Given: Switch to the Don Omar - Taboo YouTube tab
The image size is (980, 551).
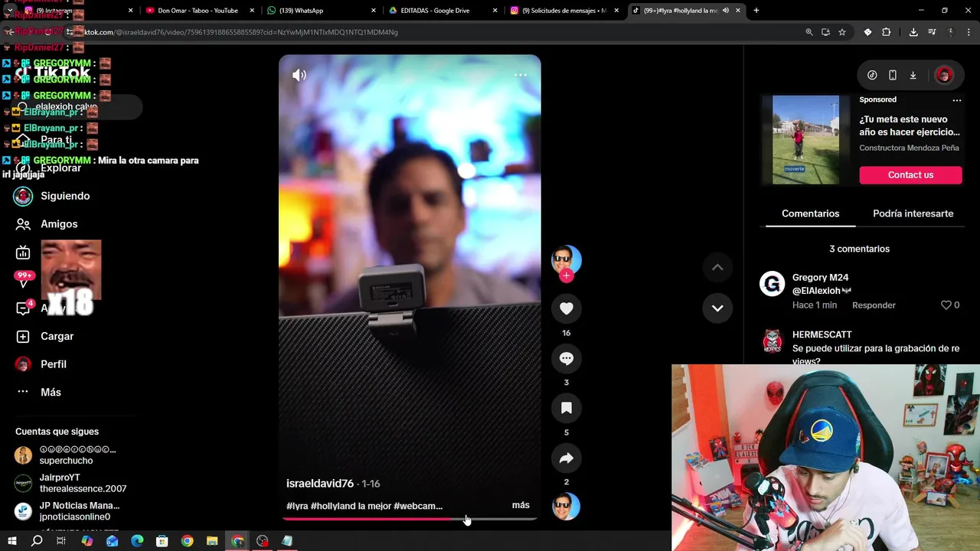Looking at the screenshot, I should pos(198,11).
